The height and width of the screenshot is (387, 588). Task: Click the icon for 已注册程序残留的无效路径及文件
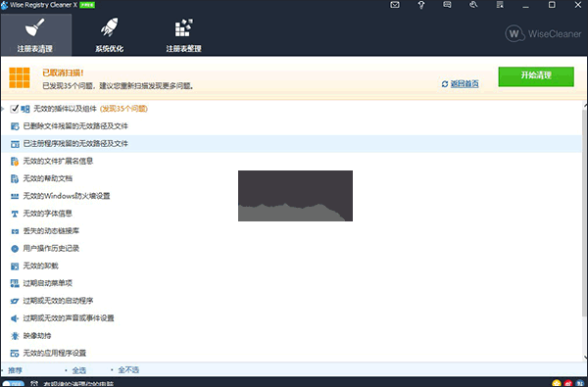(15, 144)
